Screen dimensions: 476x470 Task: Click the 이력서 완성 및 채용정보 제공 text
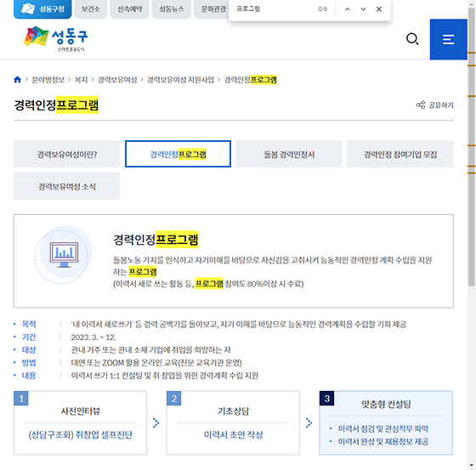point(382,441)
